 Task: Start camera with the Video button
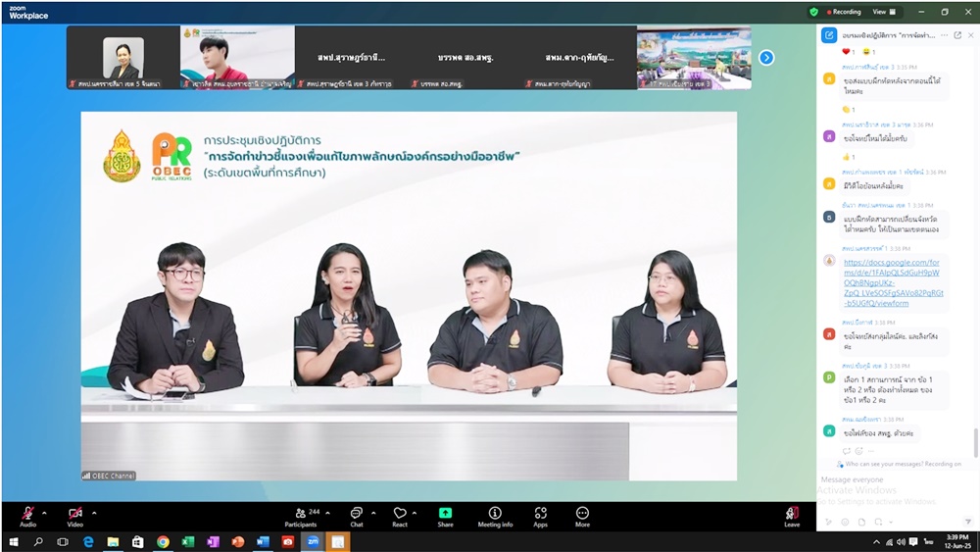click(75, 516)
